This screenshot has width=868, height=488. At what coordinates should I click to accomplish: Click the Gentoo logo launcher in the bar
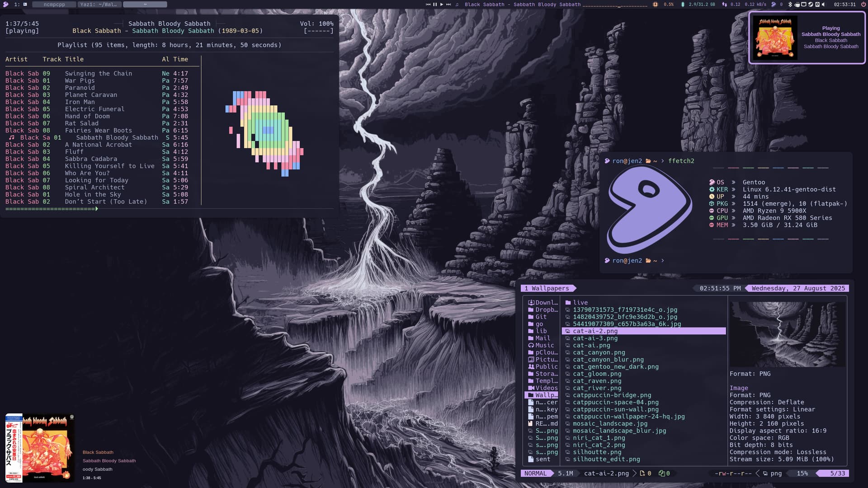[6, 4]
